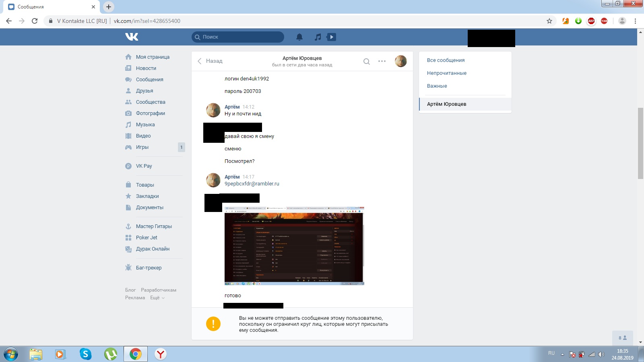Open the Chrome three-dot menu
Viewport: 644px width, 362px height.
point(635,21)
